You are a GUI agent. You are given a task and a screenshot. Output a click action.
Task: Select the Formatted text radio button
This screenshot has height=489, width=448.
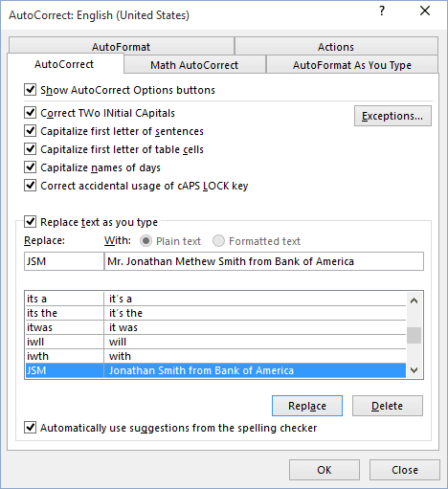click(x=218, y=241)
